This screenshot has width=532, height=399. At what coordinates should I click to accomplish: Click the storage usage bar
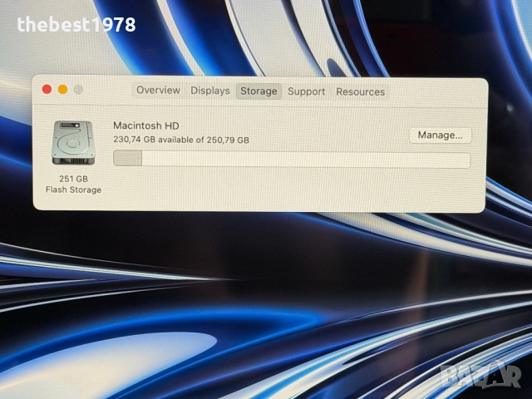[292, 159]
